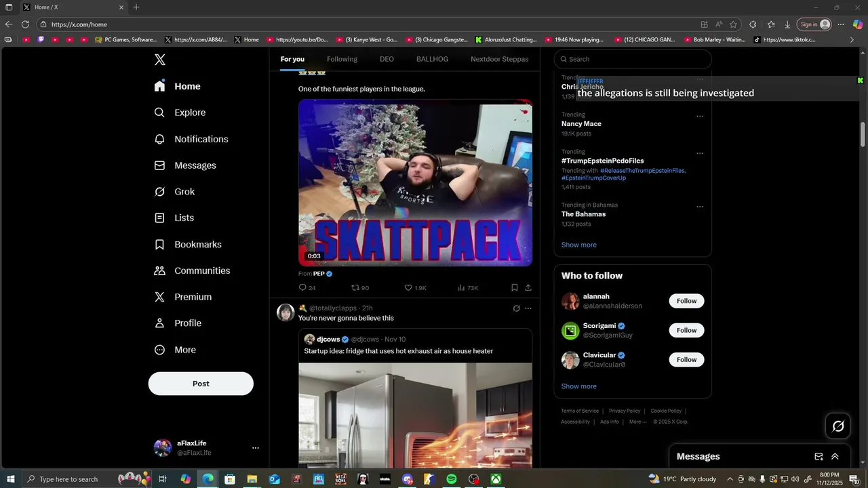Open Communities in the sidebar
The width and height of the screenshot is (868, 488).
pos(193,270)
